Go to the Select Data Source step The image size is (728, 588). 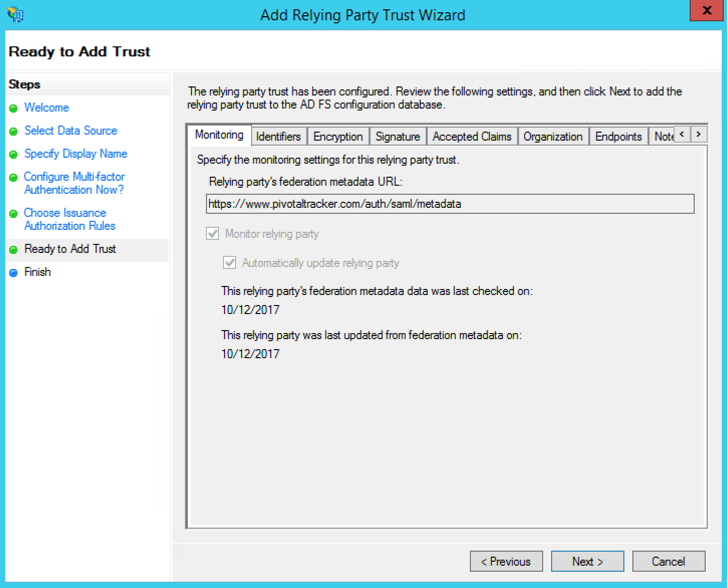point(70,131)
